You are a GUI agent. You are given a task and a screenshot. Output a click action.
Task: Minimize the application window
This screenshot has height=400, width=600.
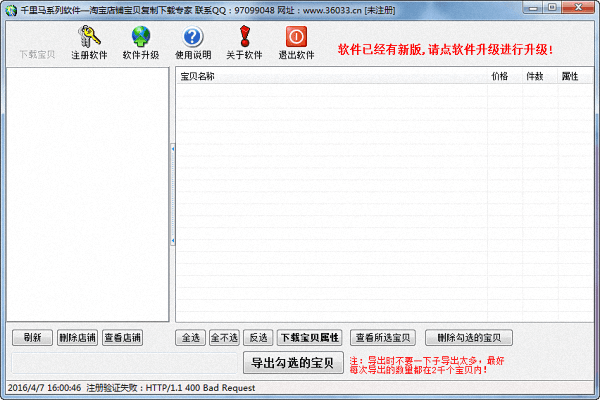[533, 7]
